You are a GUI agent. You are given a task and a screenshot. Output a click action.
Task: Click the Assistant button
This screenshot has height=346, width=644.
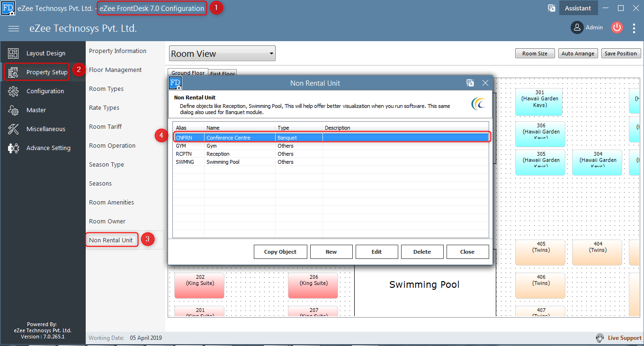tap(578, 8)
